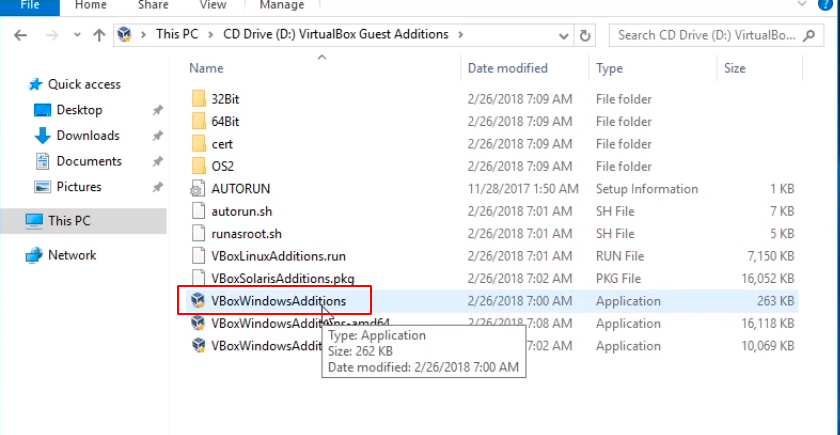Expand chevron after This PC in path
Viewport: 840px width, 435px height.
click(211, 35)
